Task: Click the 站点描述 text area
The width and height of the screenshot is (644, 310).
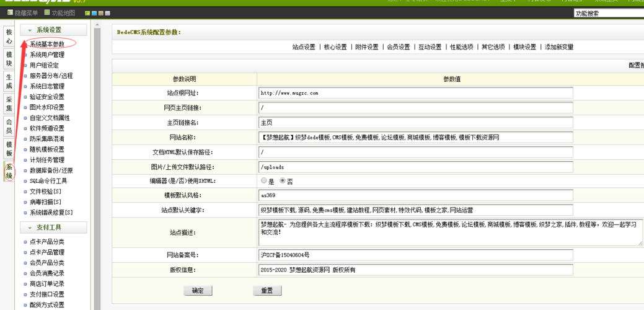Action: coord(451,232)
